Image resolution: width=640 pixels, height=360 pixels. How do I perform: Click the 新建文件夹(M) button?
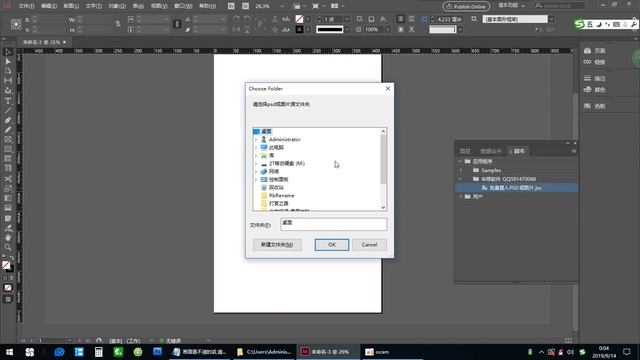click(277, 245)
